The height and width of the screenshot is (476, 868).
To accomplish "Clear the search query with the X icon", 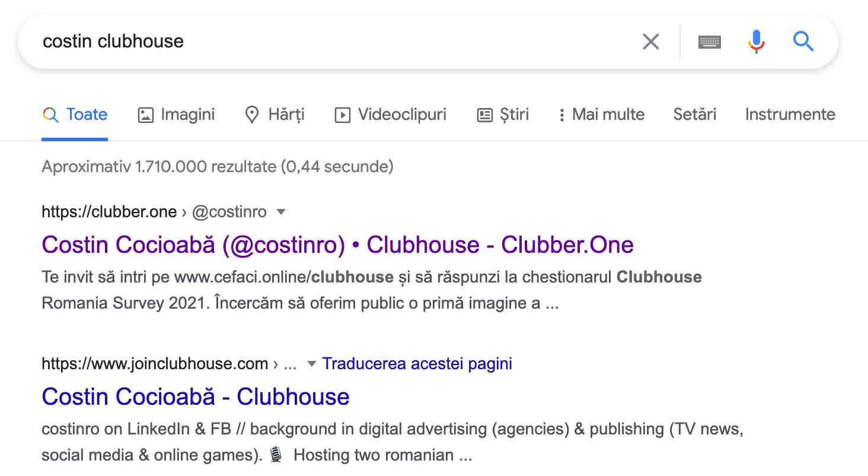I will (x=650, y=42).
